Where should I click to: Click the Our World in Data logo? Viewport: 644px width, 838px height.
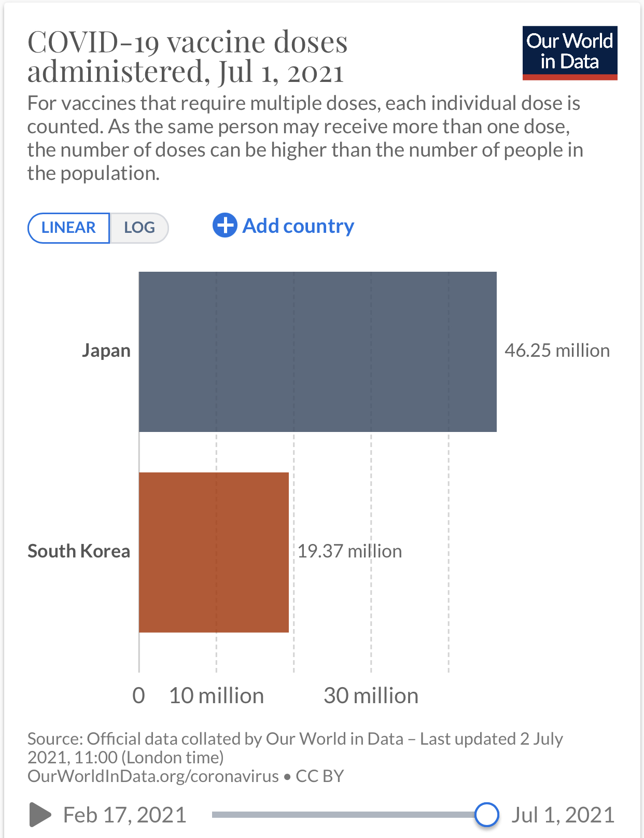pyautogui.click(x=569, y=53)
